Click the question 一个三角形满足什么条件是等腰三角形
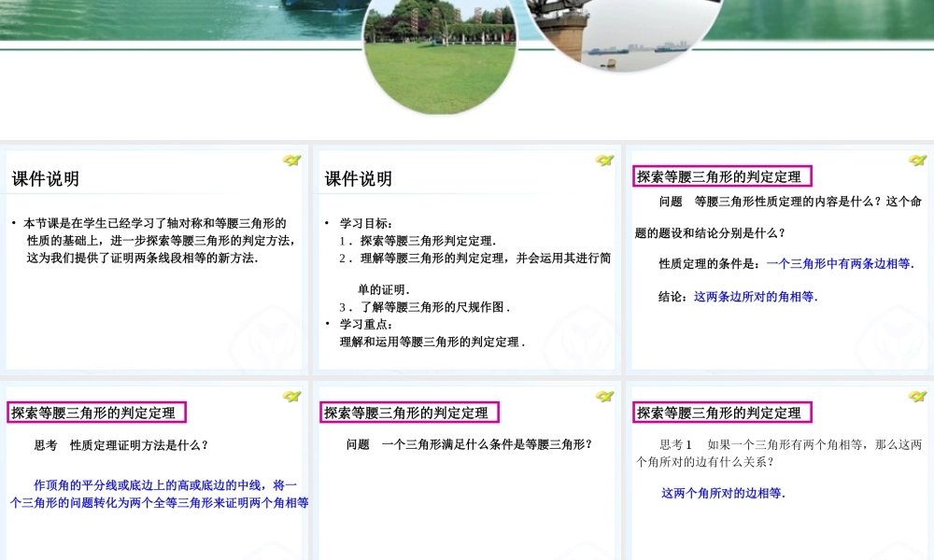 (x=469, y=444)
